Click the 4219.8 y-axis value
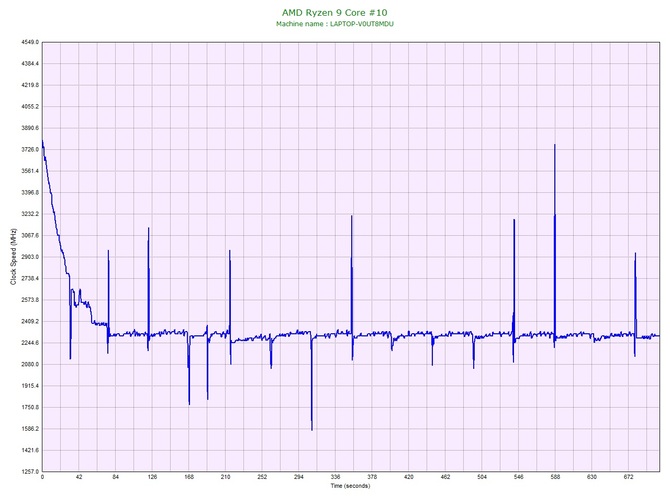The height and width of the screenshot is (503, 670). [29, 85]
